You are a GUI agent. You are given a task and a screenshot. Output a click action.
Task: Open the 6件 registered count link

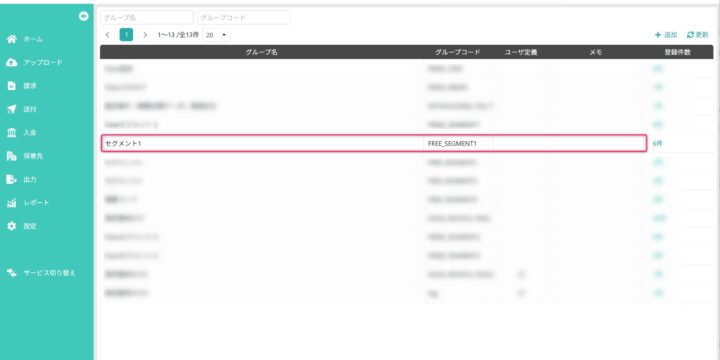click(657, 144)
